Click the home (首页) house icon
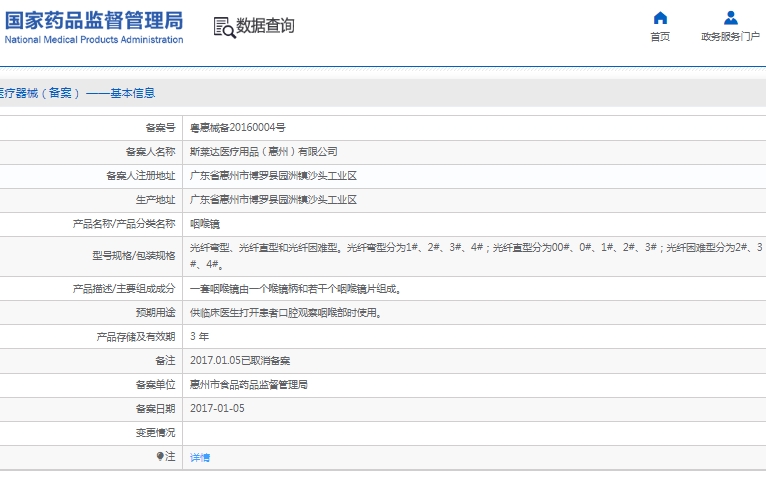766x480 pixels. coord(660,18)
